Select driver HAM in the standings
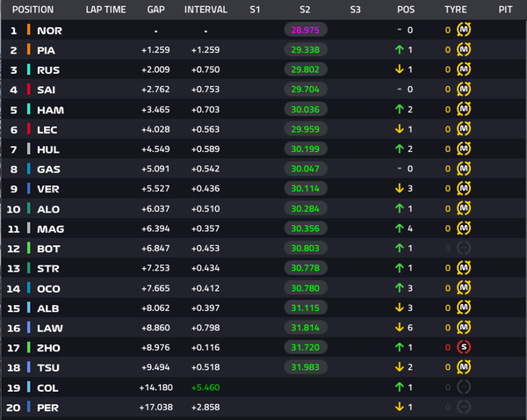527x420 pixels. pyautogui.click(x=50, y=110)
